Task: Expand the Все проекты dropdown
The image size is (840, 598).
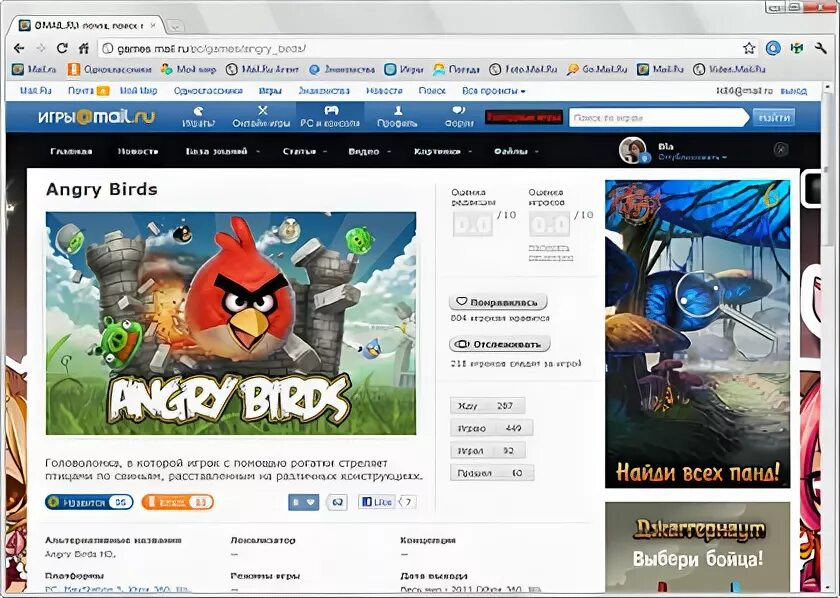Action: click(493, 91)
